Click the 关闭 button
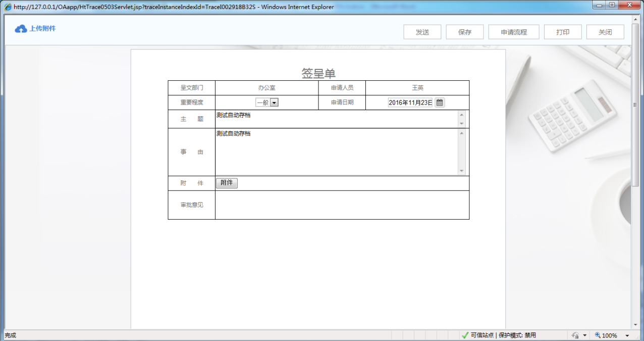 pyautogui.click(x=605, y=31)
